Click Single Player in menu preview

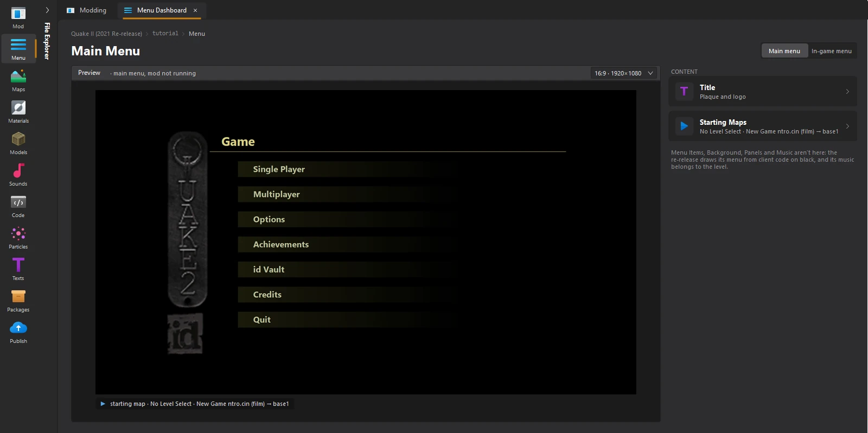(x=279, y=169)
